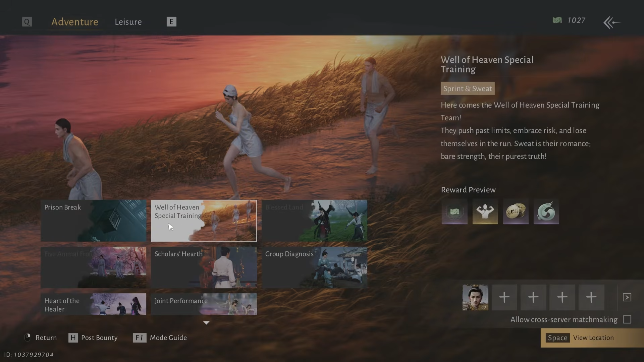
Task: Enable Allow cross-server matchmaking checkbox
Action: [627, 319]
